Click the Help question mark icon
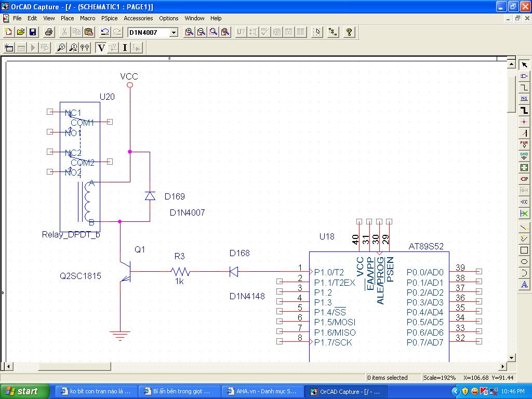Screen dimensions: 532x399 [349, 32]
